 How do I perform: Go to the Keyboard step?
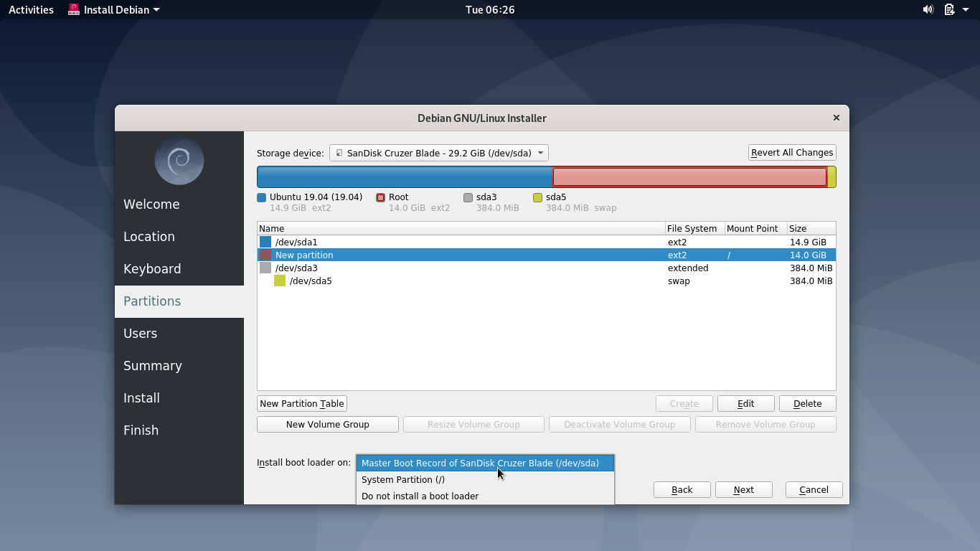(179, 269)
